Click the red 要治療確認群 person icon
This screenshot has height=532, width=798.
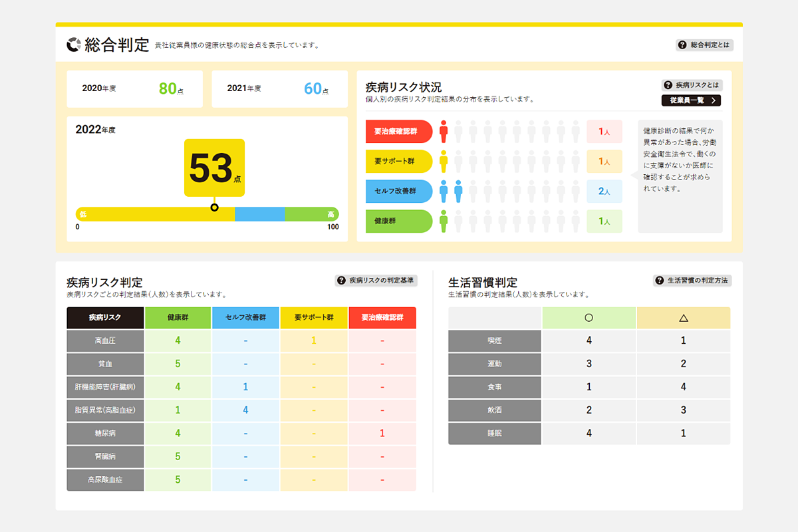(444, 132)
